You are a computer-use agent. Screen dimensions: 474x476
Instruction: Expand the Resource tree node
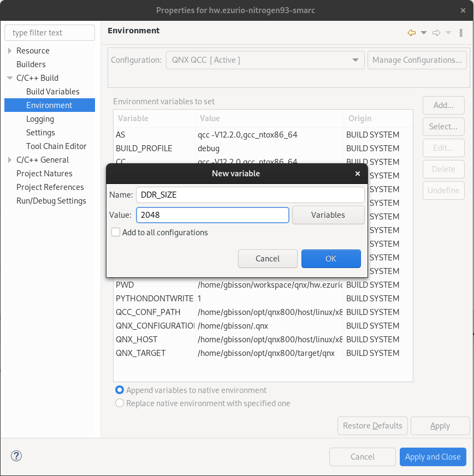tap(10, 50)
